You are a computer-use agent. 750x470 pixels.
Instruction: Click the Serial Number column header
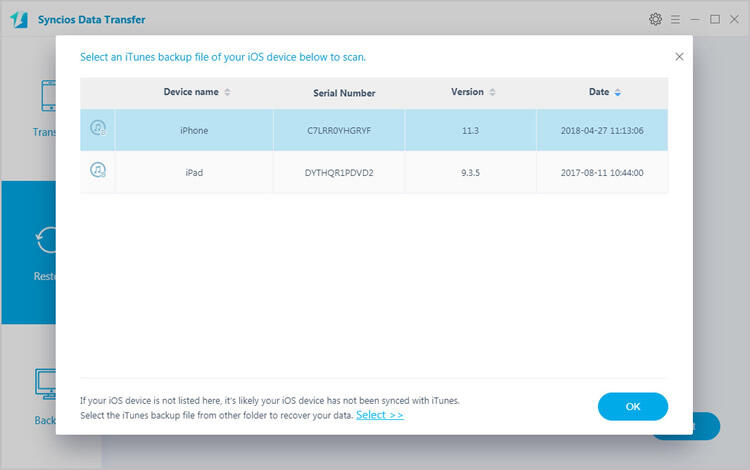point(344,93)
